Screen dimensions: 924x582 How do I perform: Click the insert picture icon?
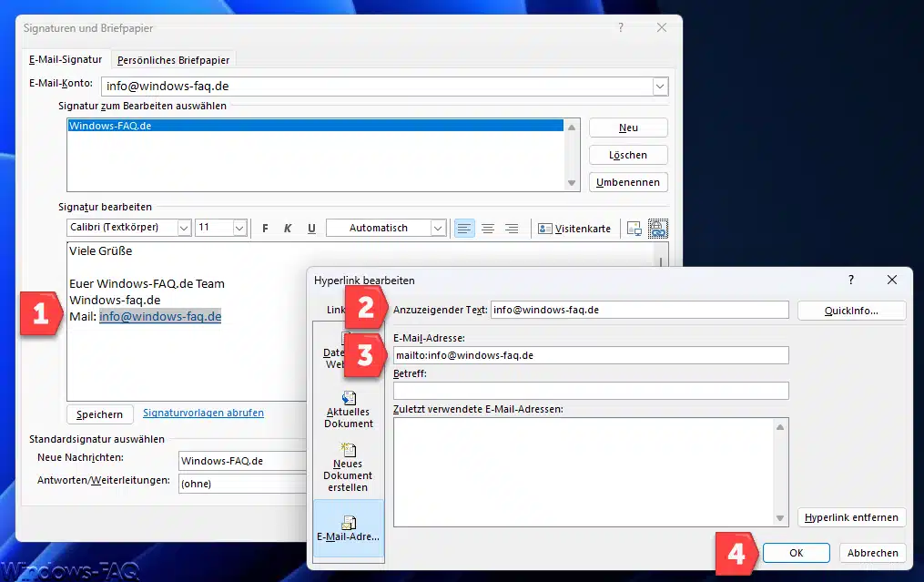635,229
